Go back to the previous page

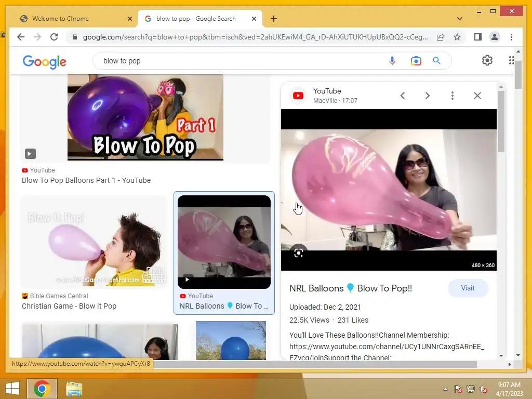click(x=21, y=37)
